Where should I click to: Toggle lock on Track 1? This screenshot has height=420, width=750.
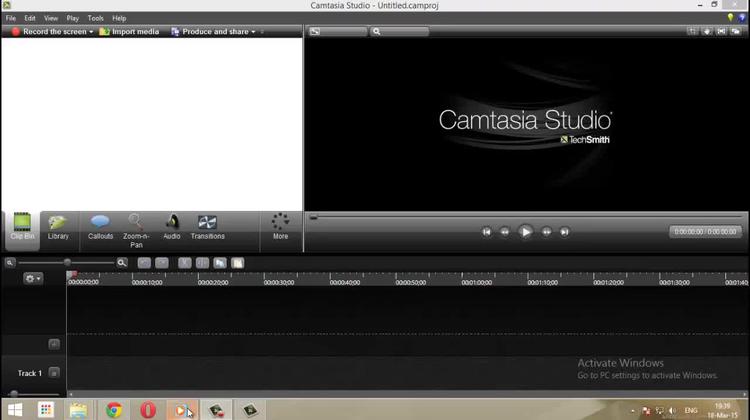[x=54, y=373]
